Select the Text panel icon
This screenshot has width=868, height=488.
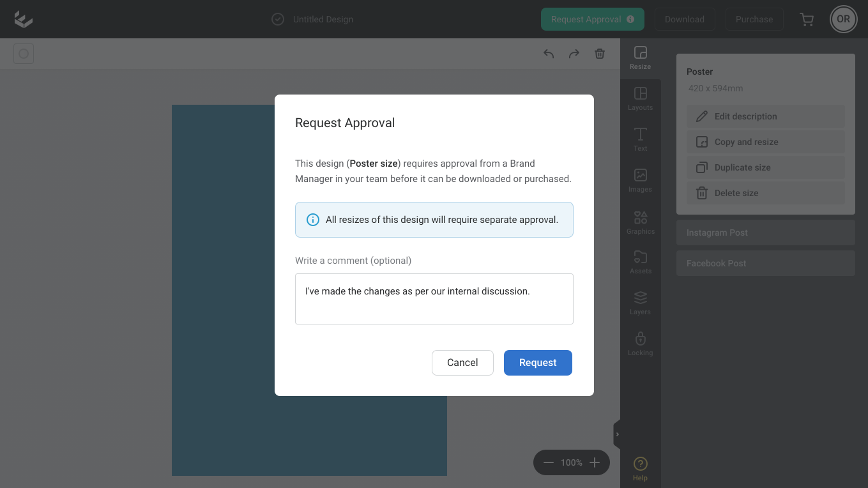click(640, 139)
